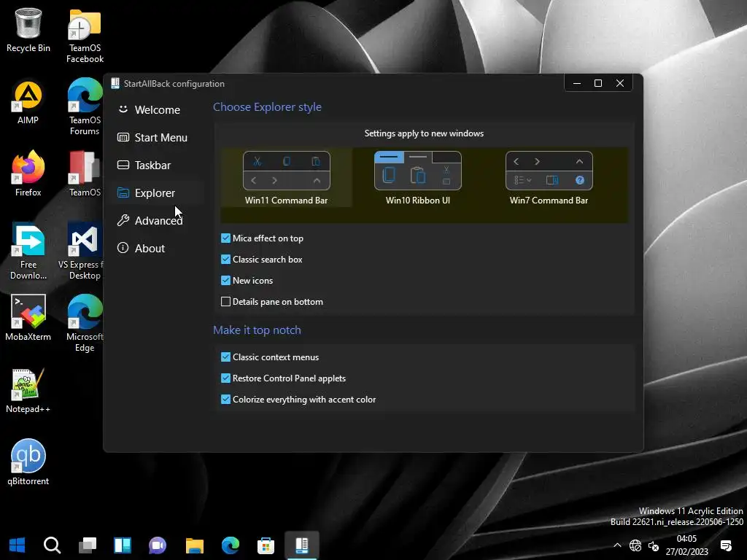Viewport: 747px width, 560px height.
Task: Disable Classic search box option
Action: coord(226,260)
